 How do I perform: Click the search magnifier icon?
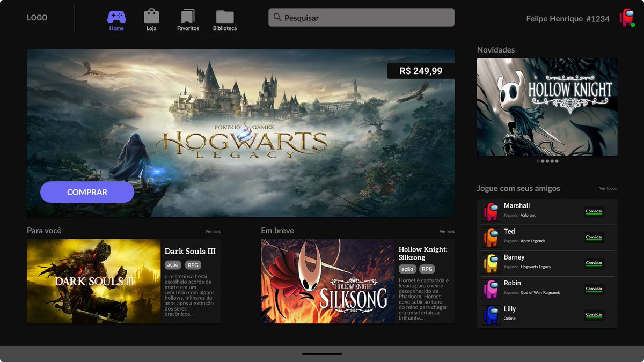point(277,17)
